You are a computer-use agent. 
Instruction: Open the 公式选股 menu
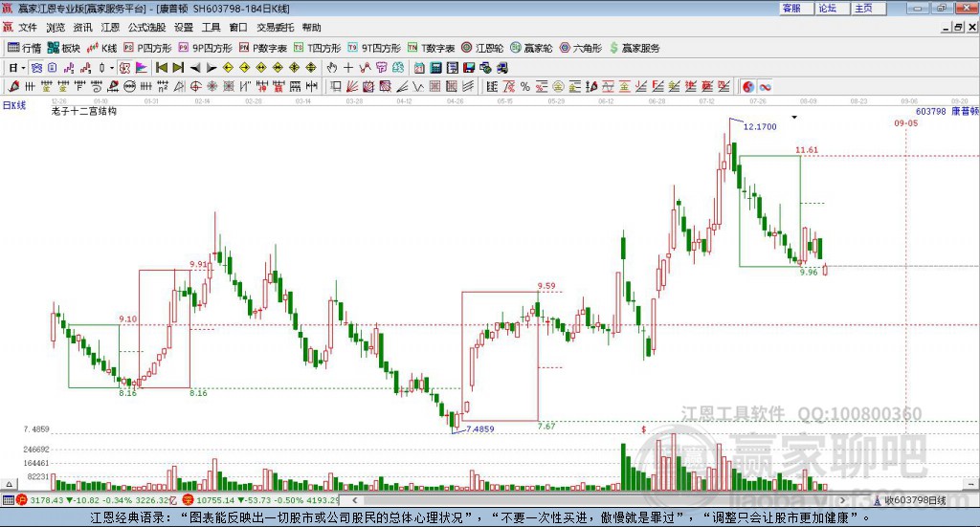(146, 28)
